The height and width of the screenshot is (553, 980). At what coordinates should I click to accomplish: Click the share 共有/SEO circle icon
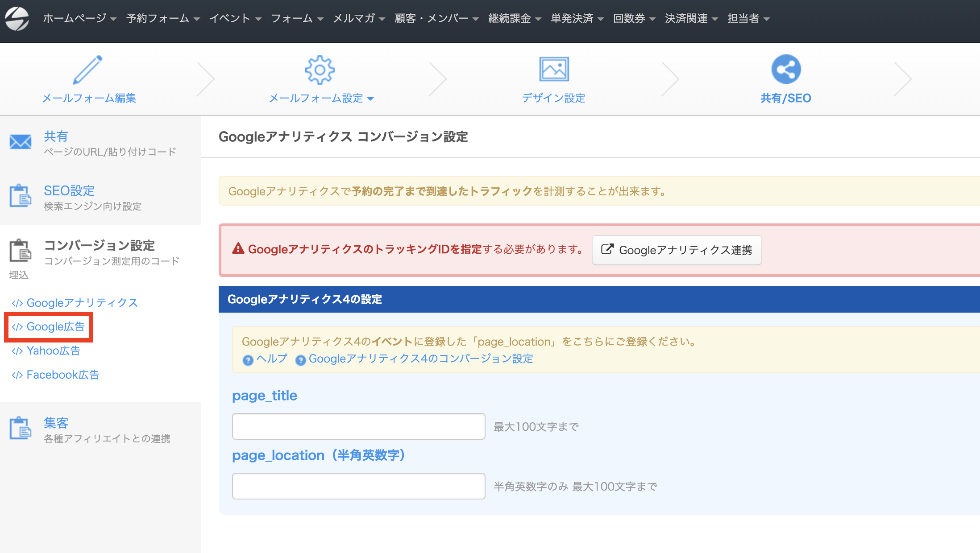(786, 70)
